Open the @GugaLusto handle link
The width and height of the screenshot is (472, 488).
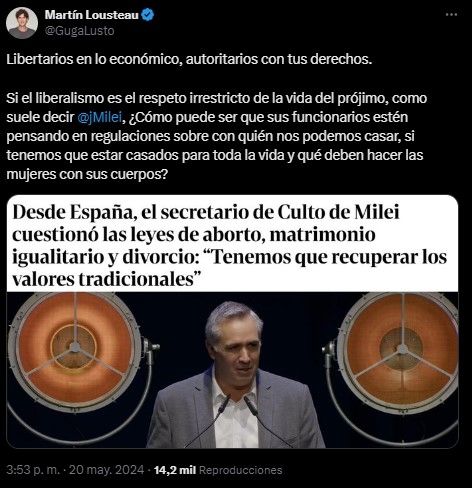point(80,31)
